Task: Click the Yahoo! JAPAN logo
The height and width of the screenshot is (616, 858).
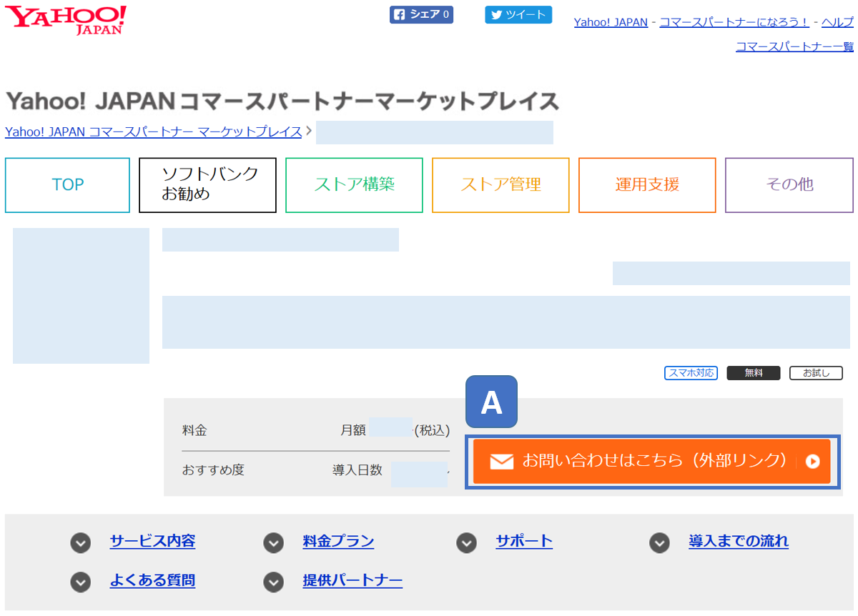Action: (66, 20)
